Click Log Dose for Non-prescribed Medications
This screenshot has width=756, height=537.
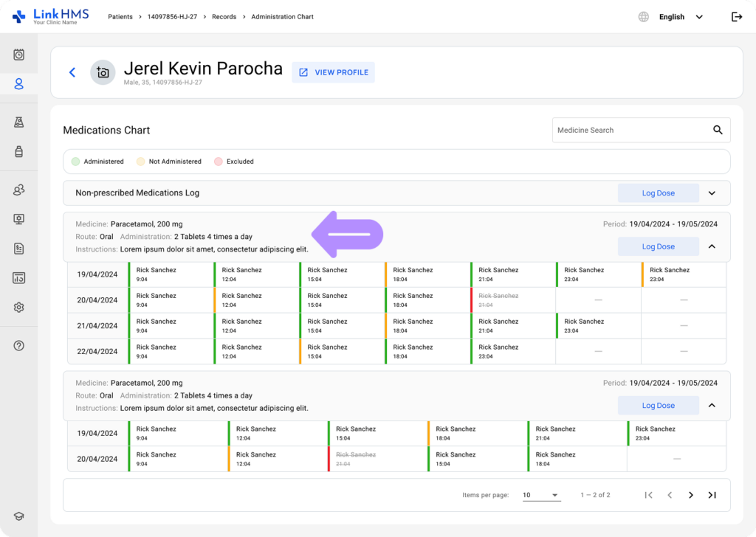(658, 193)
